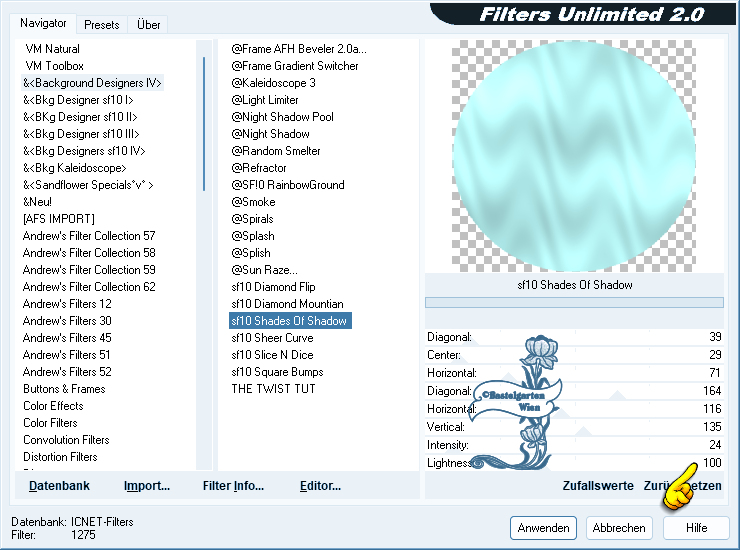Choose sf10 Shades Of Shadow filter
Viewport: 740px width, 550px height.
coord(290,321)
